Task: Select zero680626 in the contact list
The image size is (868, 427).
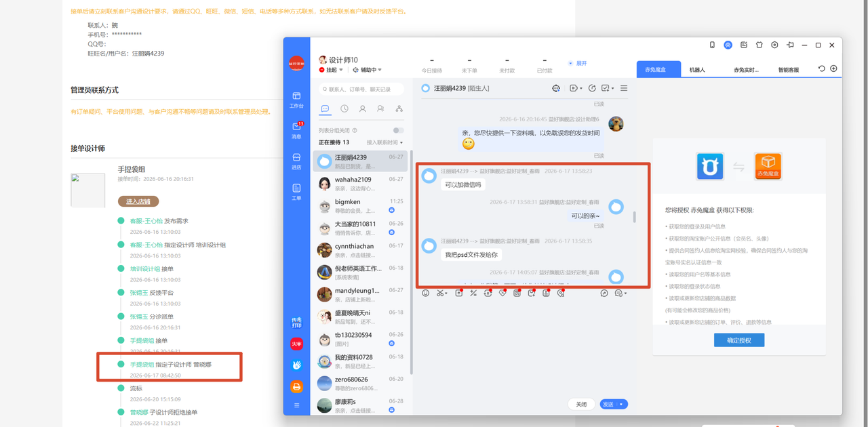Action: coord(361,384)
